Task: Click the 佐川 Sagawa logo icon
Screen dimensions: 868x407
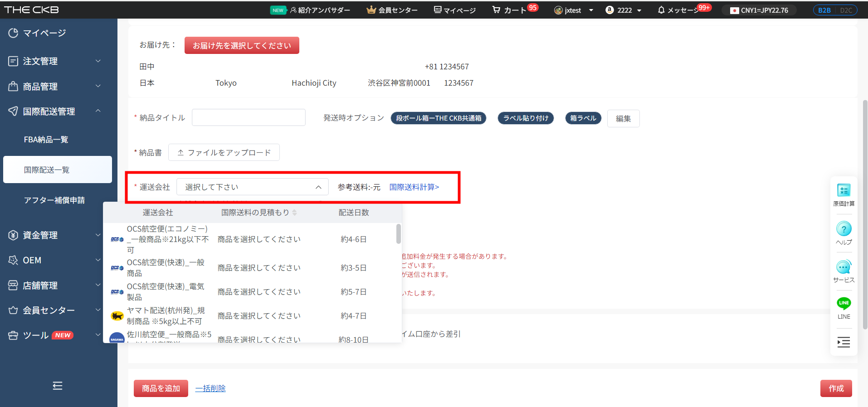Action: [x=117, y=338]
